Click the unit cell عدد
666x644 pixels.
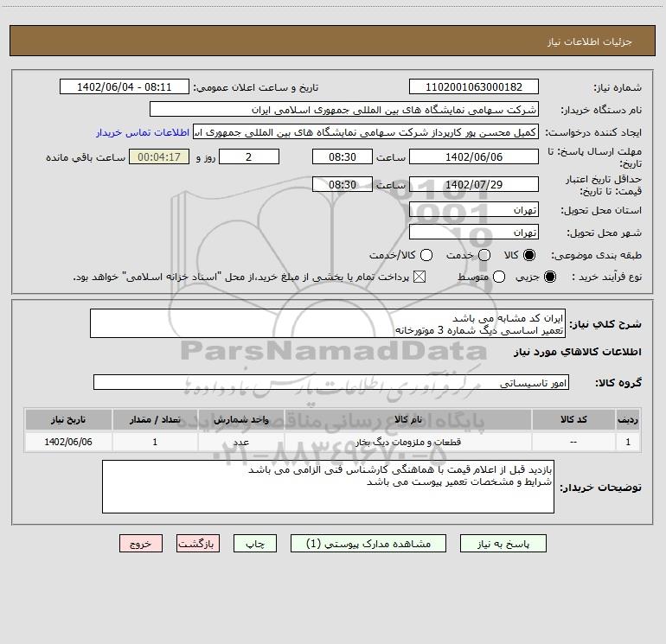coord(240,442)
